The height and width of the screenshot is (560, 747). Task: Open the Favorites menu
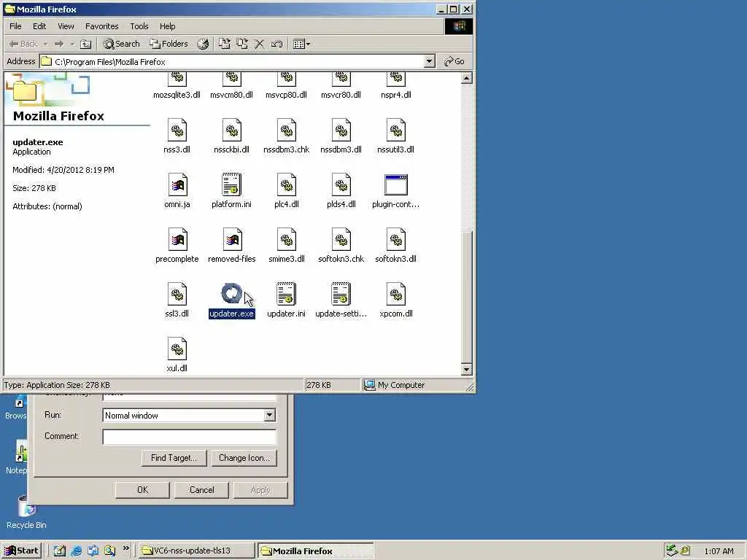pos(102,26)
